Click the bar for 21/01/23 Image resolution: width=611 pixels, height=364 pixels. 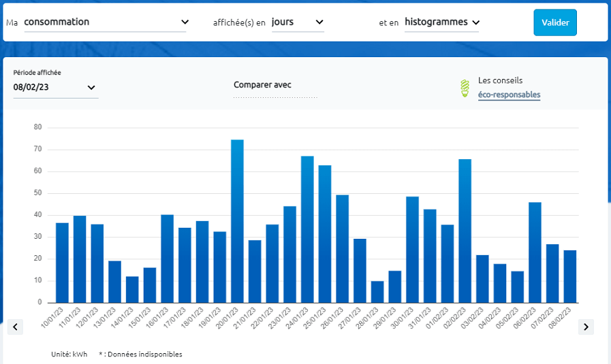point(255,271)
